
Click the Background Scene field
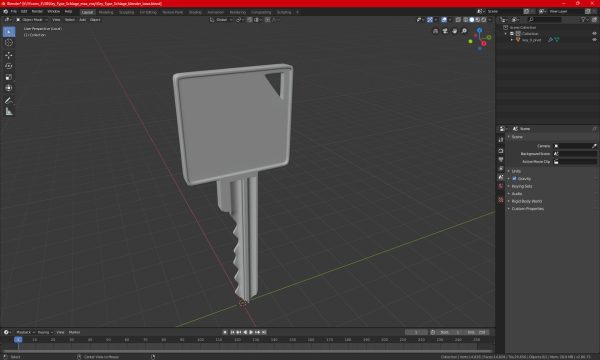[x=576, y=154]
